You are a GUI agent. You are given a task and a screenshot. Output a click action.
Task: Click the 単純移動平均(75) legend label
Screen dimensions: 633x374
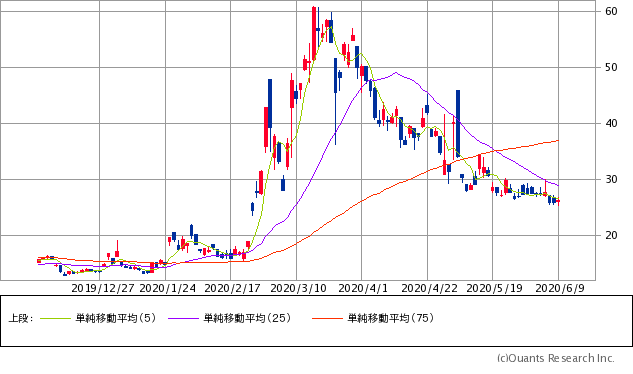coord(391,318)
